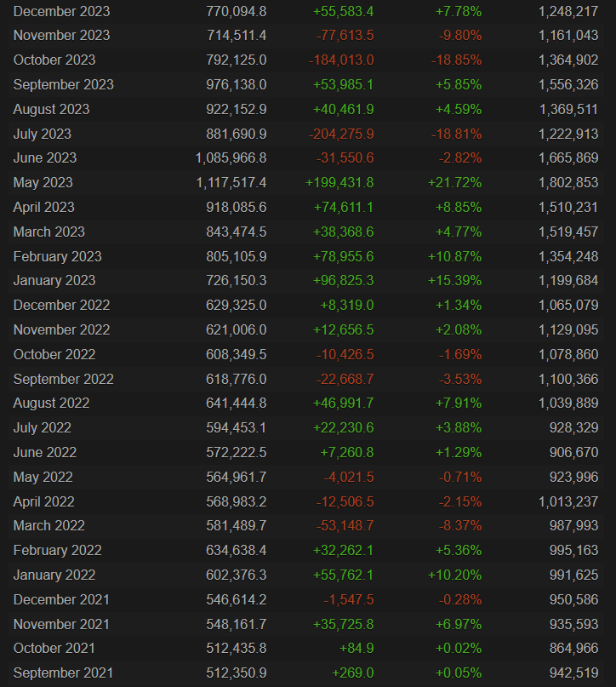Select the July 2022 label
616x687 pixels.
tap(43, 427)
